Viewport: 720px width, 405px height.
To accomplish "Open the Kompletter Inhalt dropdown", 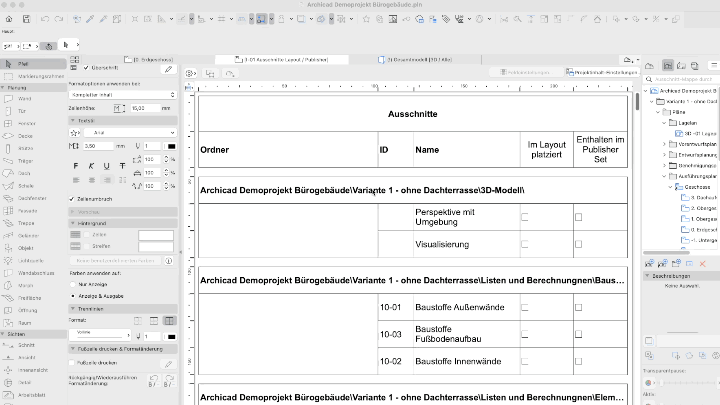I will click(x=121, y=94).
